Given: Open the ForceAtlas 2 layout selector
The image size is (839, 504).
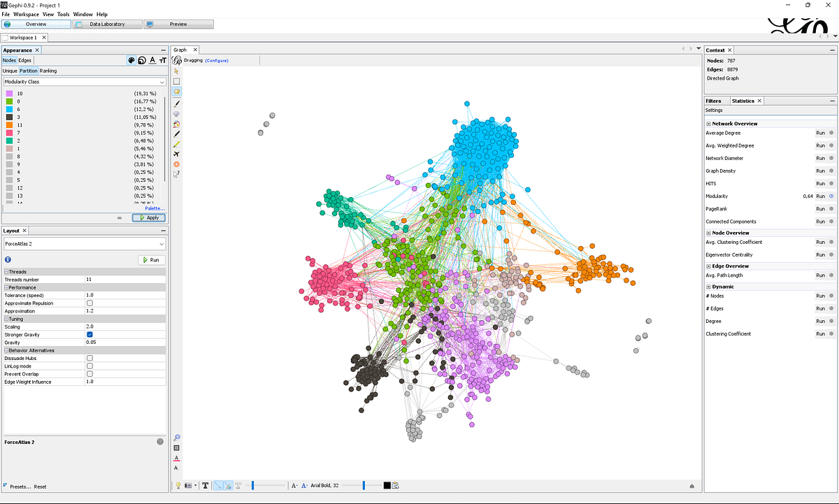Looking at the screenshot, I should [x=84, y=243].
